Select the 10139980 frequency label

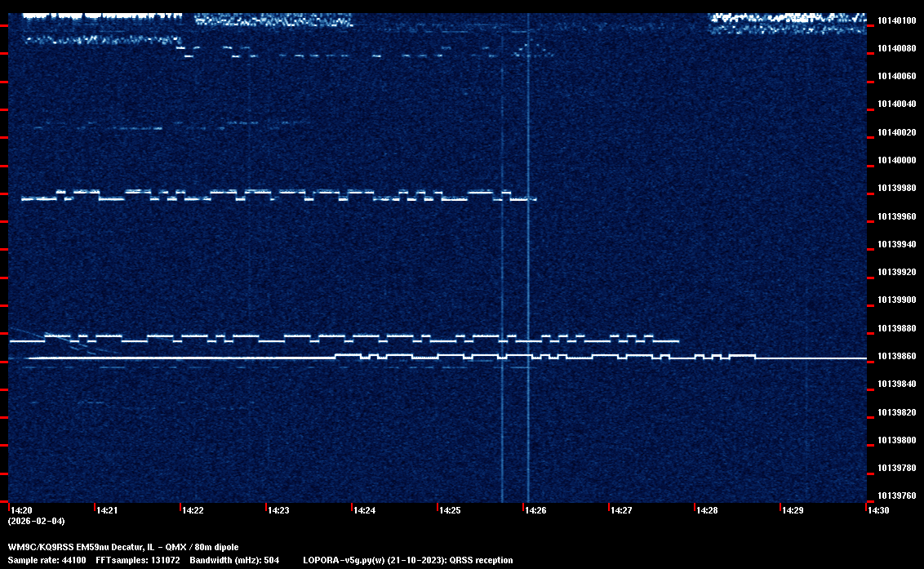coord(896,189)
